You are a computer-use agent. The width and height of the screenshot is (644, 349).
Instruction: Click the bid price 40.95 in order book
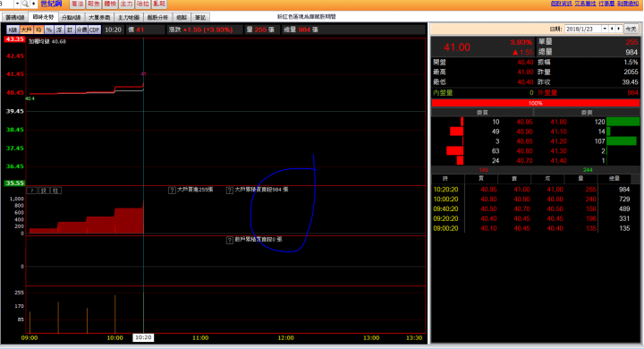tap(524, 122)
